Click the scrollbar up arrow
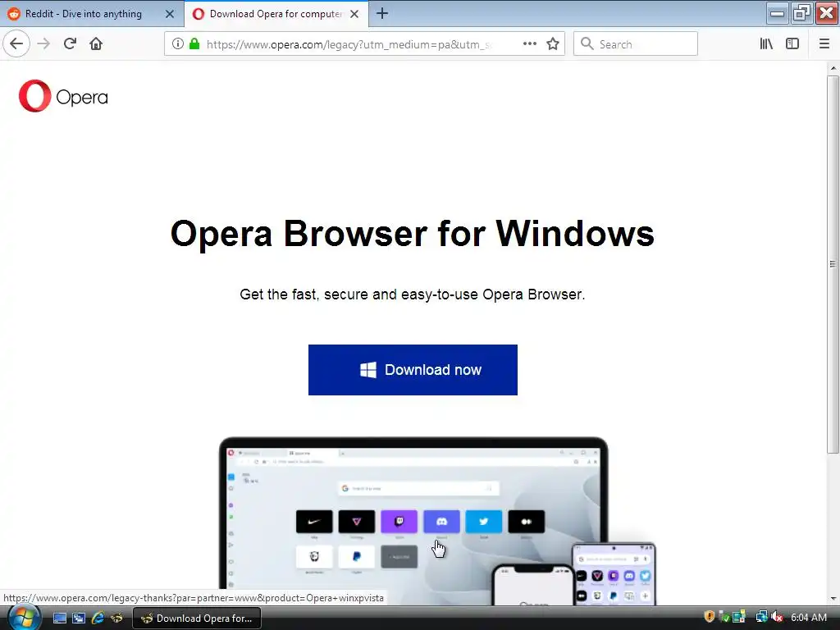 (833, 68)
